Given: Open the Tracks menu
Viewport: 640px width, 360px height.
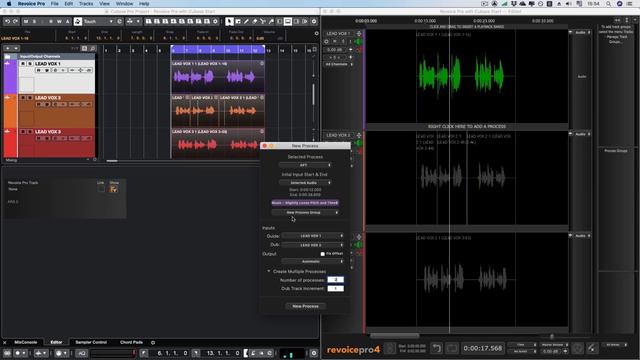Looking at the screenshot, I should point(86,4).
